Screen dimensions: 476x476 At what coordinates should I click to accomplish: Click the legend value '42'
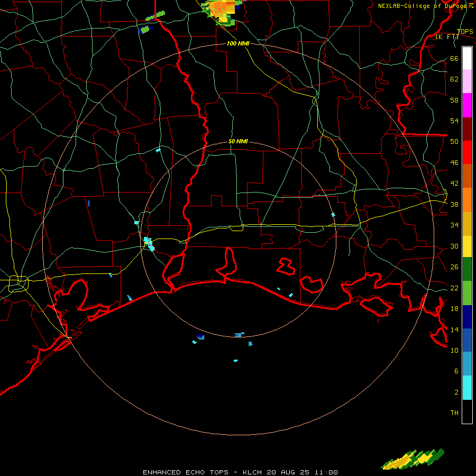click(454, 183)
